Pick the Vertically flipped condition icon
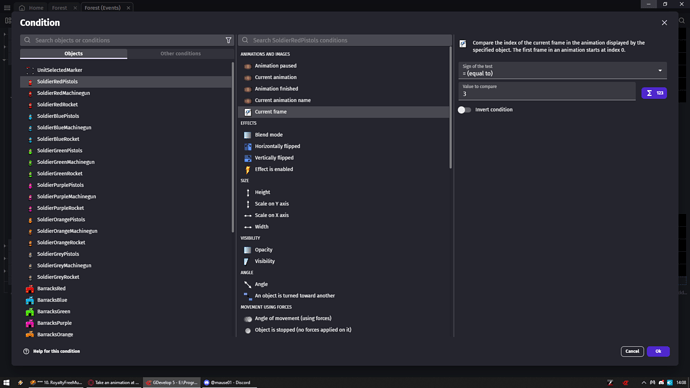 click(x=248, y=158)
